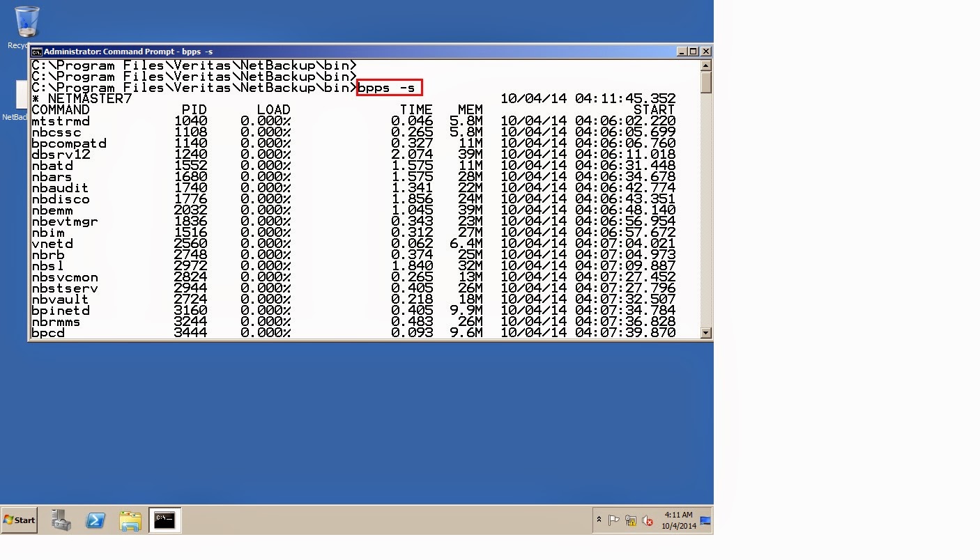Maximize the Command Prompt window

coord(694,51)
